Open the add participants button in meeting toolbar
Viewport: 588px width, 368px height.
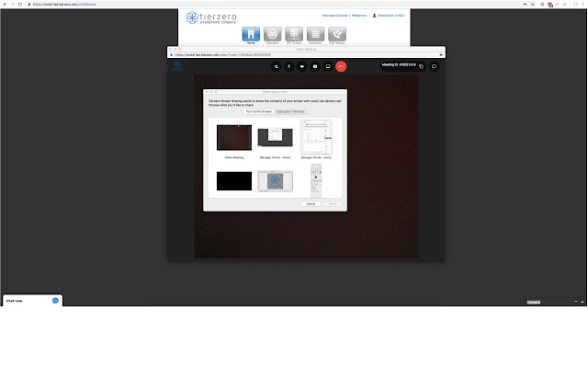click(x=276, y=66)
